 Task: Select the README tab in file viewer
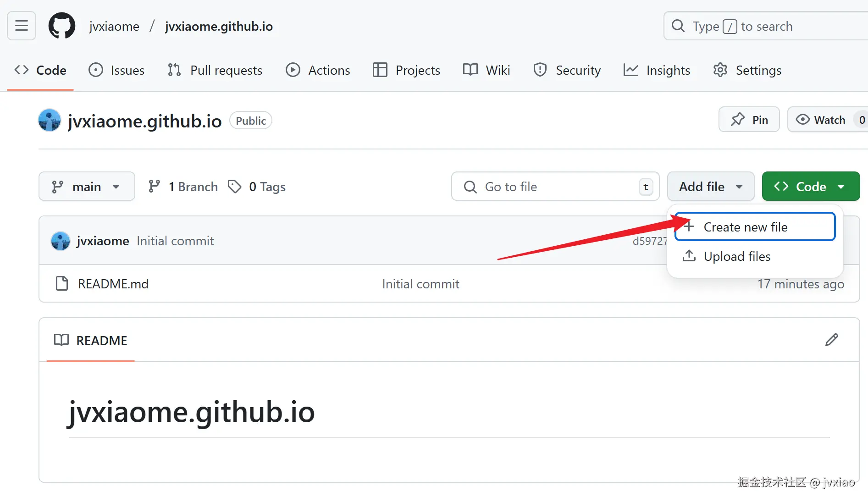click(x=91, y=341)
